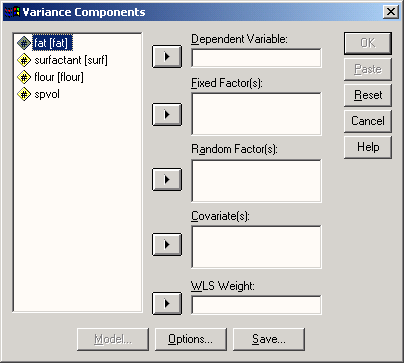The image size is (404, 363).
Task: Move variable to Dependent Variable with arrow
Action: [x=167, y=57]
